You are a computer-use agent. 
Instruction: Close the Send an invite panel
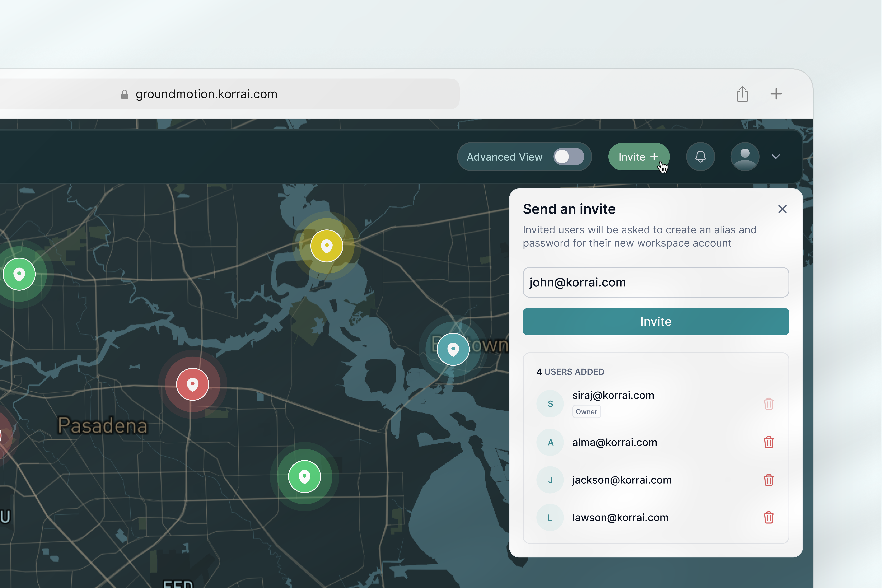(x=782, y=209)
